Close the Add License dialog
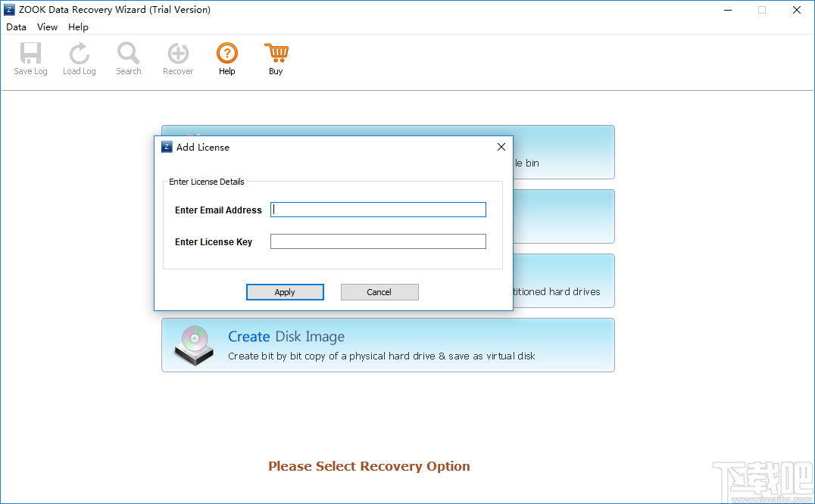The image size is (815, 504). (x=501, y=147)
